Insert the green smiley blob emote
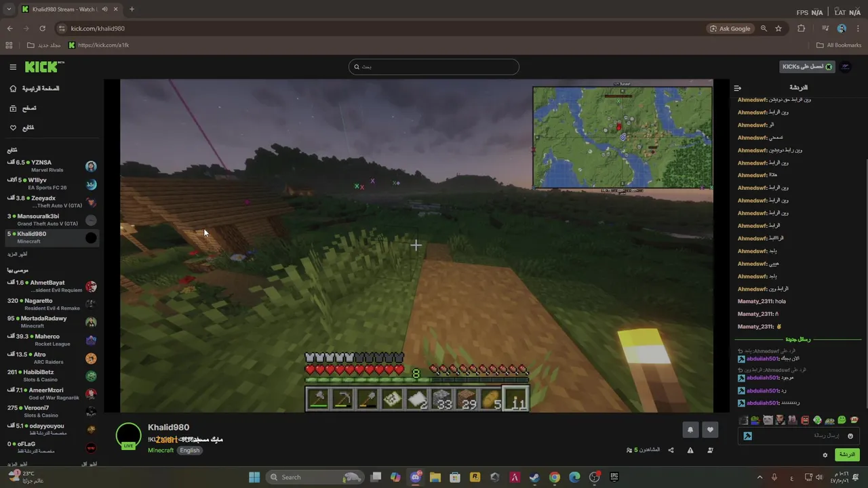The image size is (868, 488). tap(842, 420)
